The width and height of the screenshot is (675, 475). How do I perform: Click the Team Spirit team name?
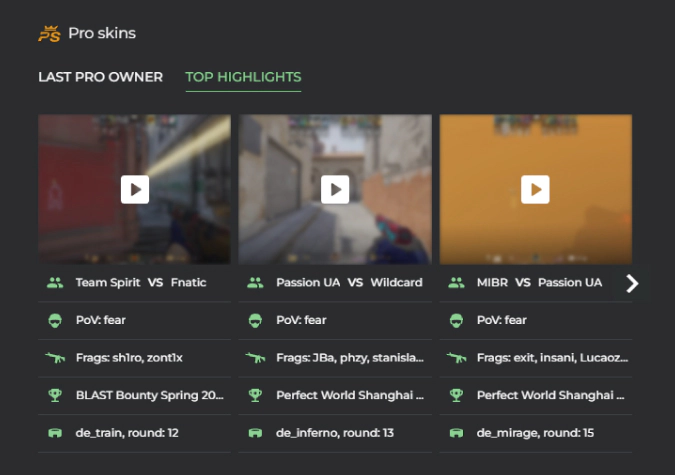tap(108, 283)
